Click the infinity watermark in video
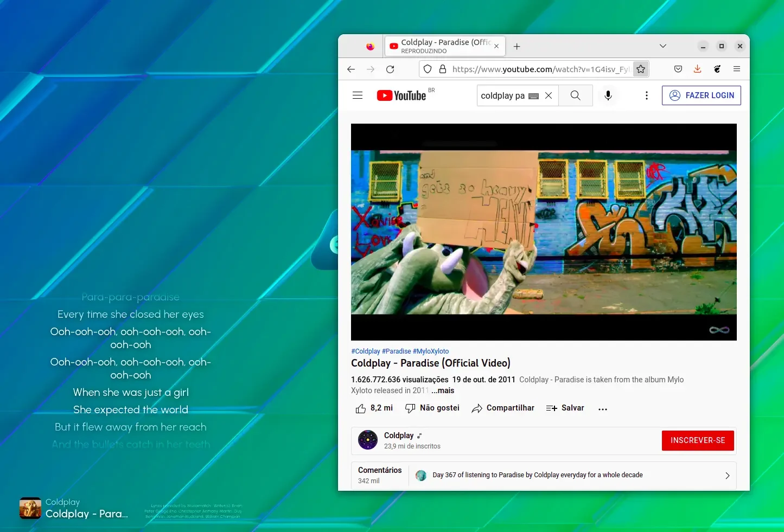784x532 pixels. click(x=719, y=330)
